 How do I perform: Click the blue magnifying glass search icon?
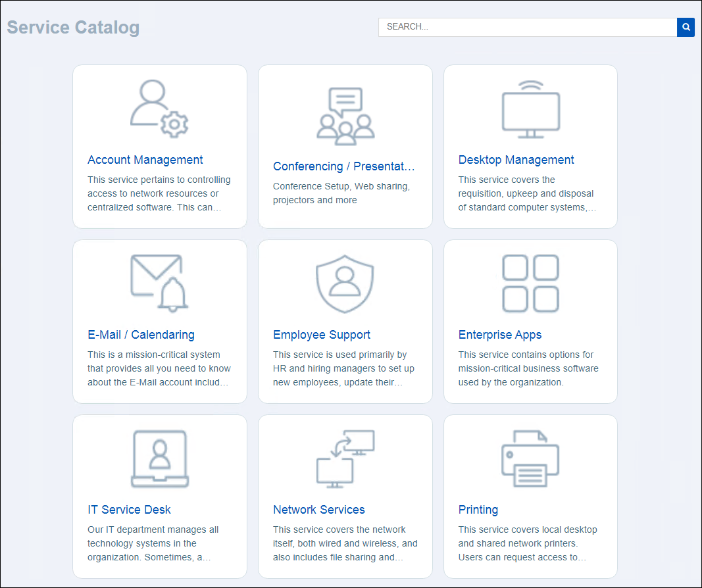click(x=686, y=27)
